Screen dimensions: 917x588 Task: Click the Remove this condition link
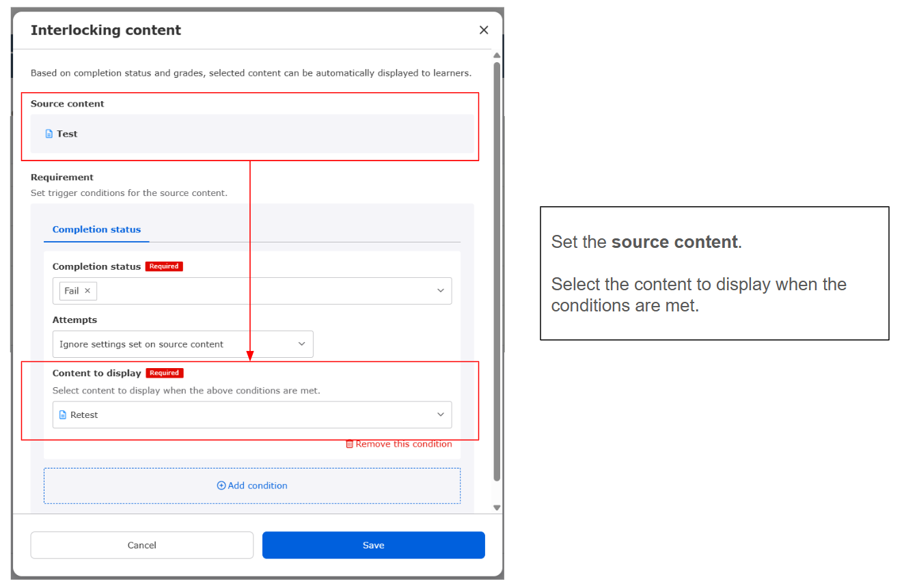tap(403, 444)
